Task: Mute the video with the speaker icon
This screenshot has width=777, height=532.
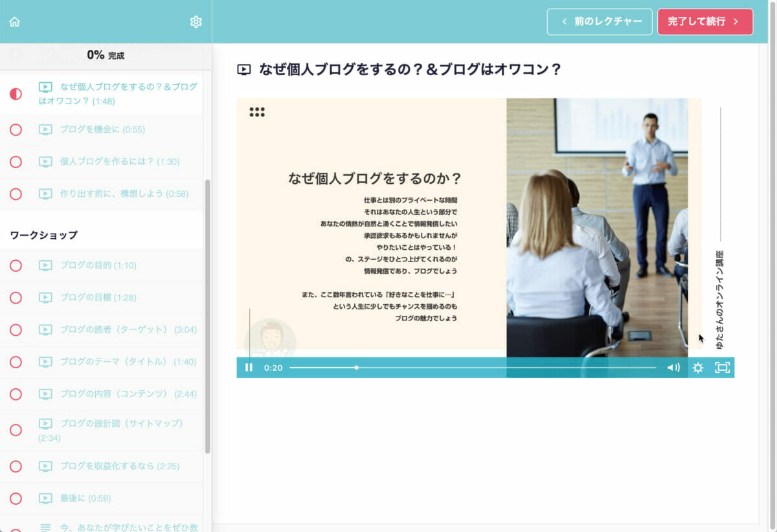Action: click(673, 368)
